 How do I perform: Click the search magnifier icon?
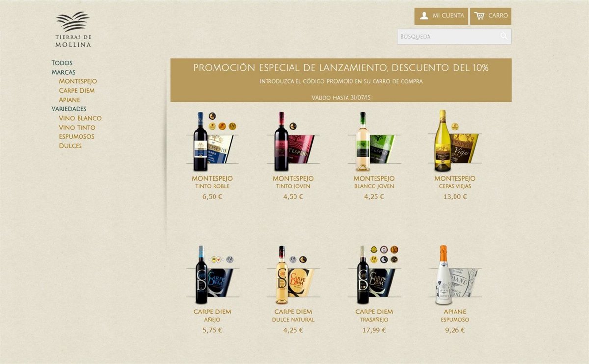coord(504,36)
